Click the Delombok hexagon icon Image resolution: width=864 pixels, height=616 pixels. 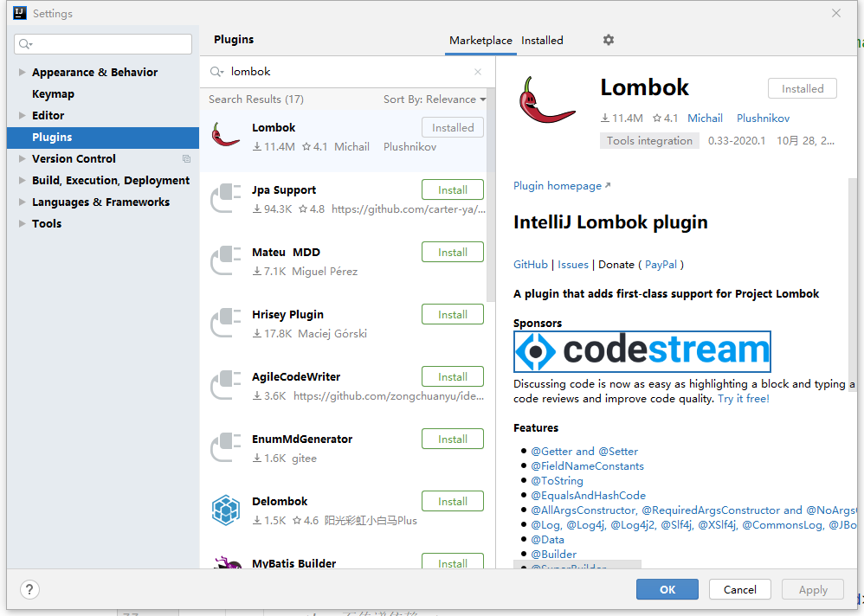pyautogui.click(x=226, y=510)
